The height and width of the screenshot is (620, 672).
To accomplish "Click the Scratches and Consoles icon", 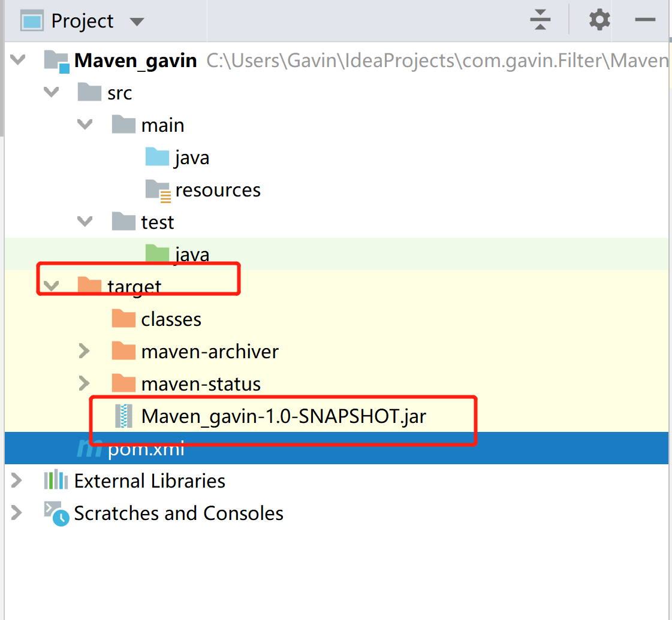I will pyautogui.click(x=56, y=513).
